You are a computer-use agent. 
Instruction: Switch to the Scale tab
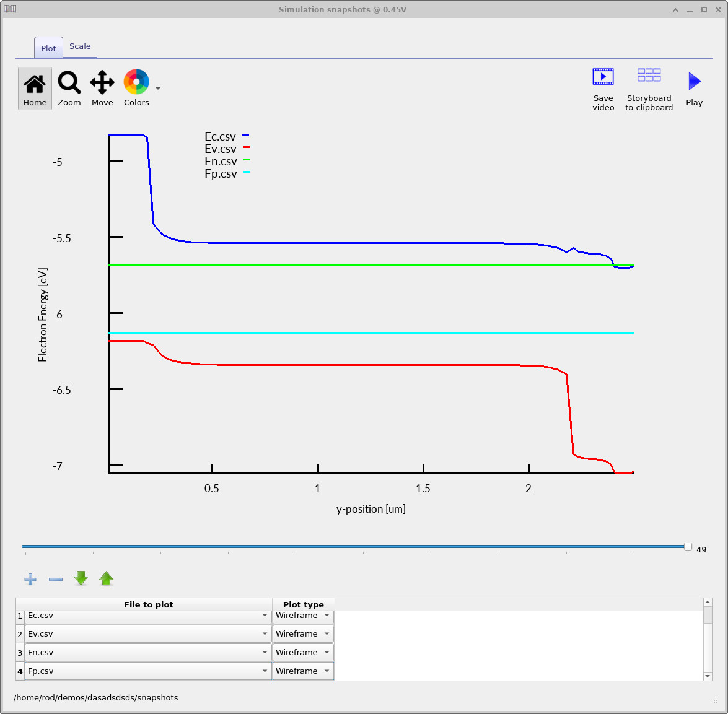pyautogui.click(x=80, y=46)
